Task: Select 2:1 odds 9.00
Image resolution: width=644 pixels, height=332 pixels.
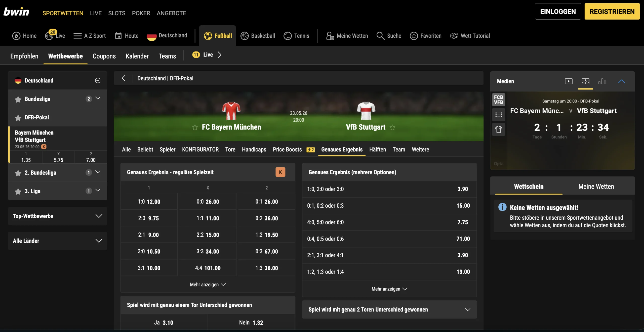Action: click(149, 235)
